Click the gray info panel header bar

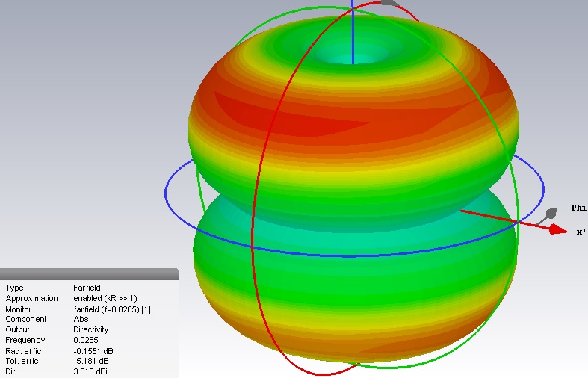[x=89, y=274]
